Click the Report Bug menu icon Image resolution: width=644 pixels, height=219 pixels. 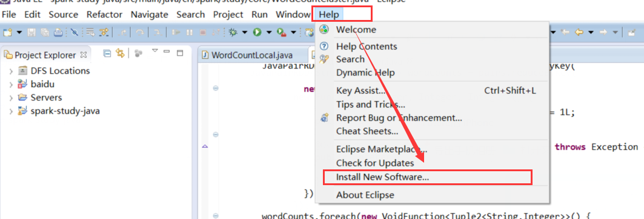click(x=325, y=118)
